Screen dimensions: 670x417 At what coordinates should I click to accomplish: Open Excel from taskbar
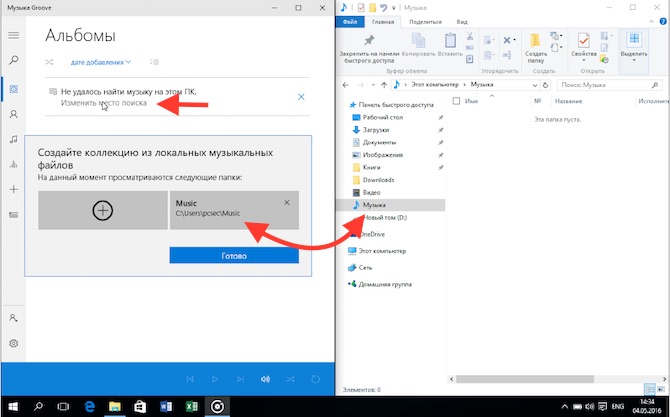coord(191,406)
